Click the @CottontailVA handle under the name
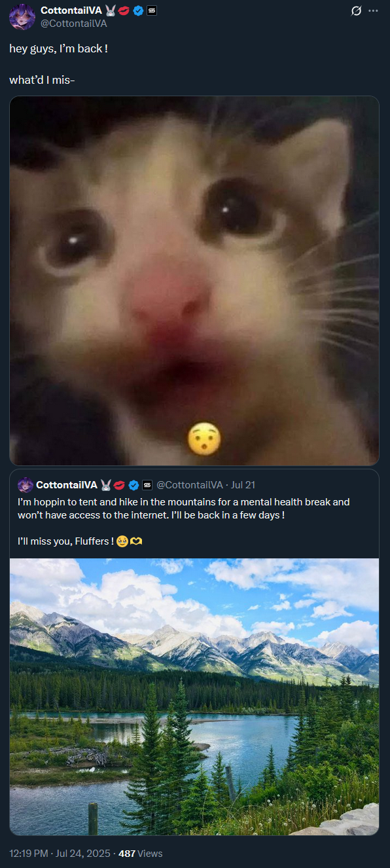390x868 pixels. coord(73,23)
